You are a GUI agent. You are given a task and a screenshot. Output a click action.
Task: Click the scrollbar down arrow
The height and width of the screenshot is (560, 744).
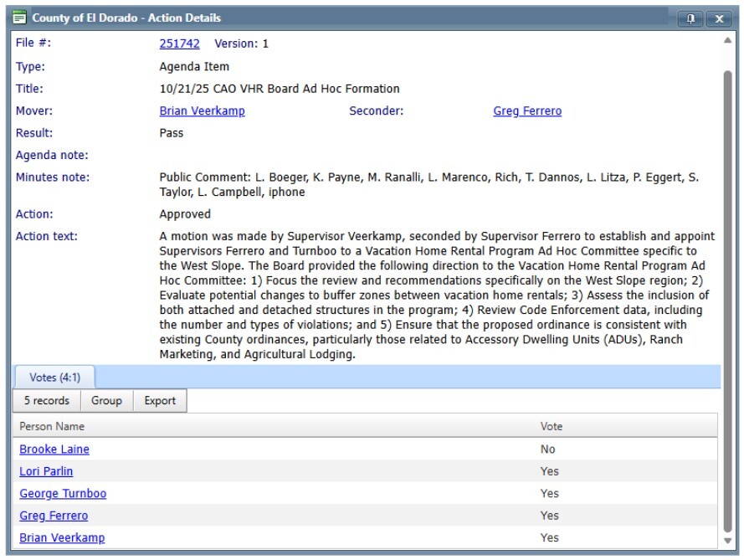click(x=727, y=541)
